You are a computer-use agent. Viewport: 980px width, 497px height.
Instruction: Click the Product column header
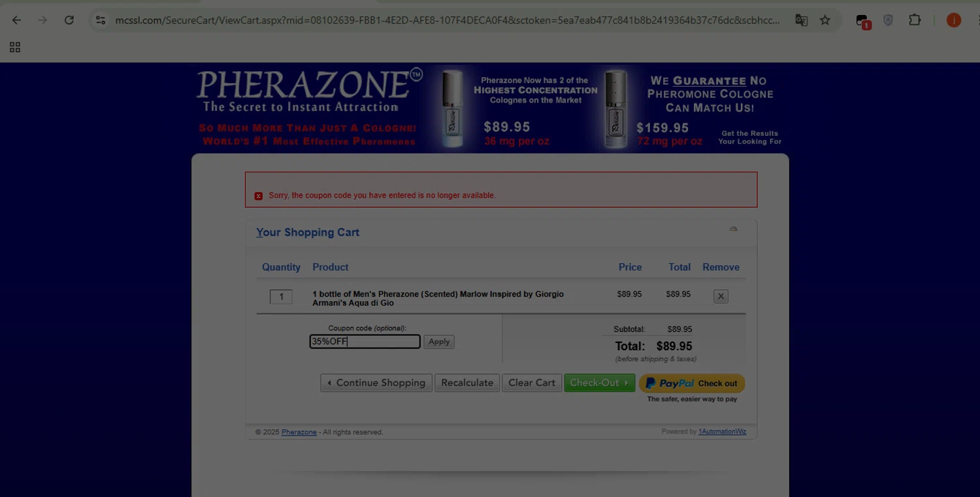point(331,267)
